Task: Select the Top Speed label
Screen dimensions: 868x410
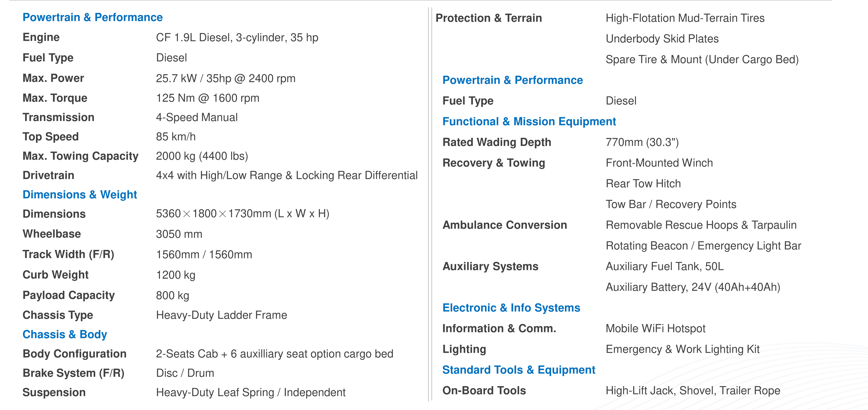Action: pos(51,137)
